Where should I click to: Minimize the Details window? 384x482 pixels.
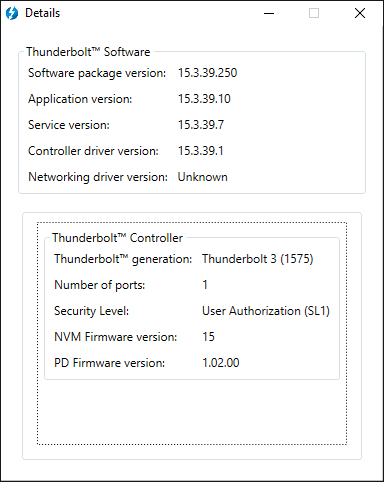[269, 13]
